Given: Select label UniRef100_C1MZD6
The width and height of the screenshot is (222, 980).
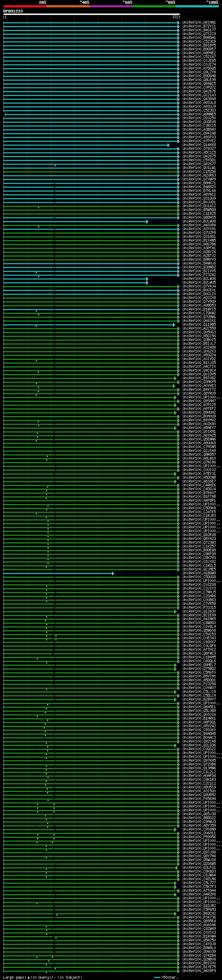Looking at the screenshot, I should coord(199,172).
